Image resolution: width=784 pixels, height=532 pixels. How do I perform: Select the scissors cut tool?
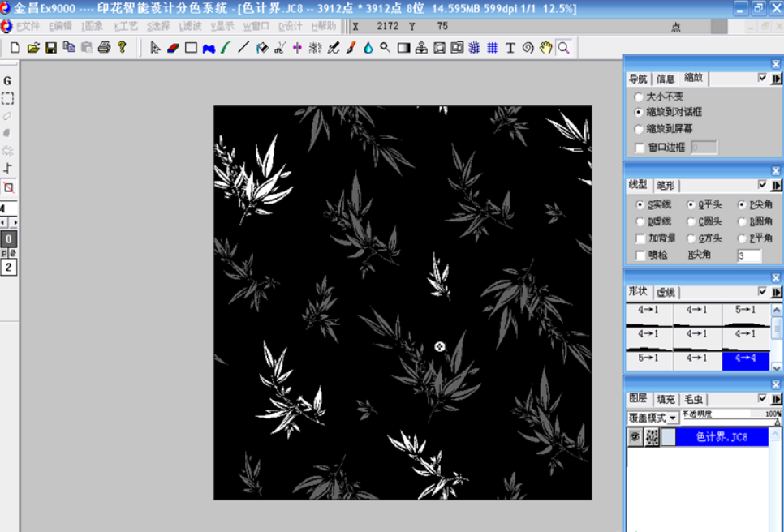pyautogui.click(x=279, y=48)
